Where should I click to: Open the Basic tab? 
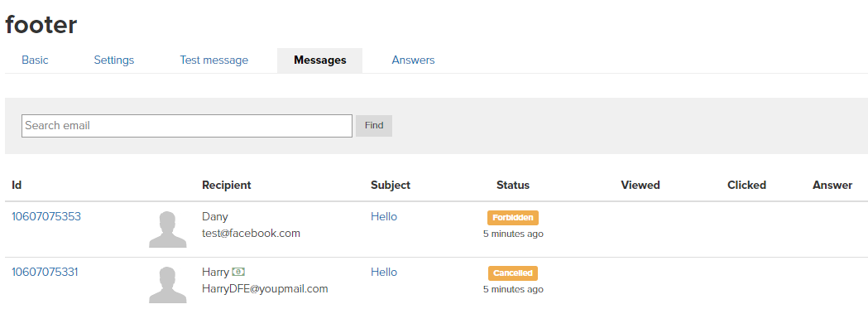click(x=35, y=60)
